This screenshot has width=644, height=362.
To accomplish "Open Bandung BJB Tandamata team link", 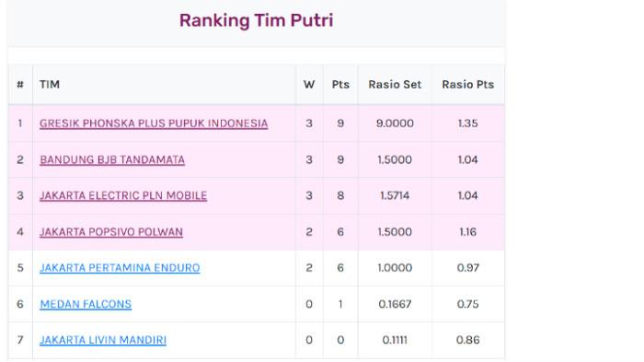I will coord(112,159).
